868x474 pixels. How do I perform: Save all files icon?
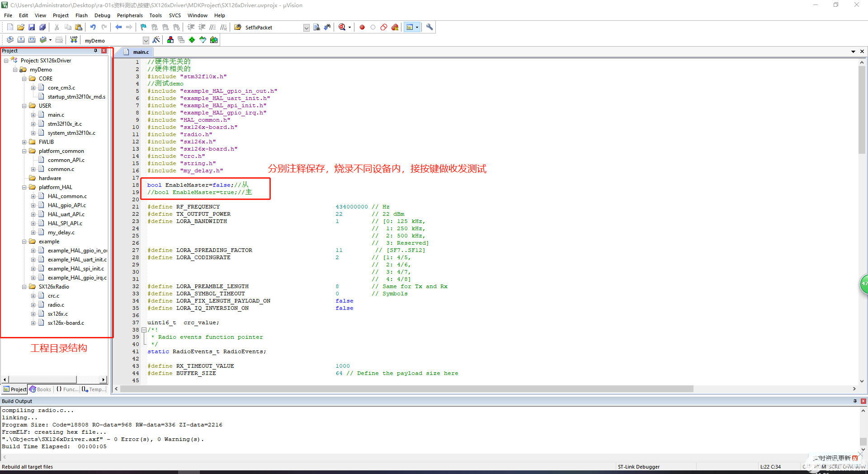point(42,27)
